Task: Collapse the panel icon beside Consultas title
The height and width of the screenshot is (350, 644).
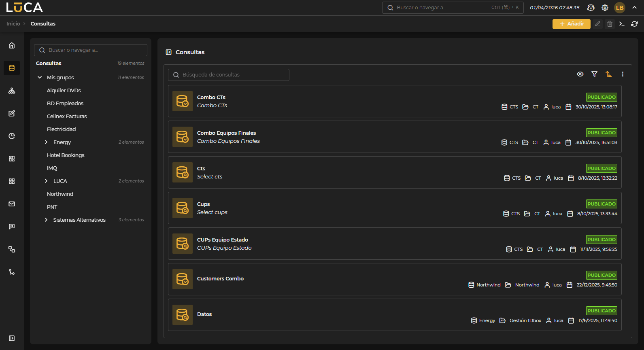Action: 169,52
